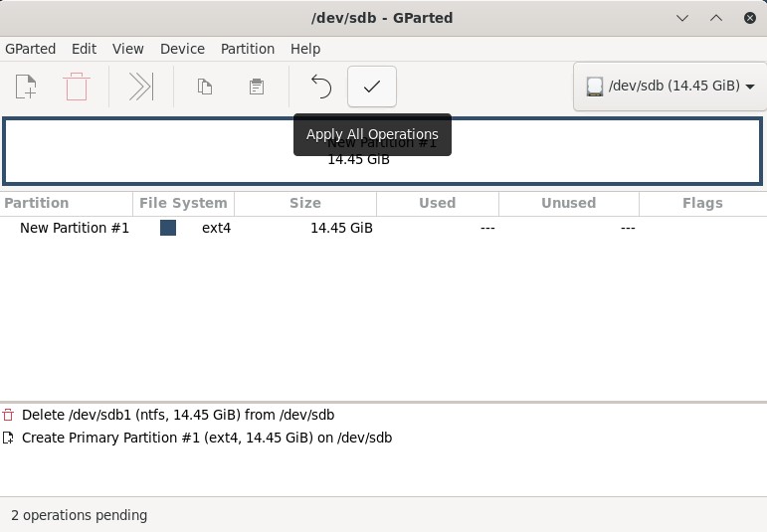Sort by the File System column header
767x532 pixels.
(x=183, y=203)
